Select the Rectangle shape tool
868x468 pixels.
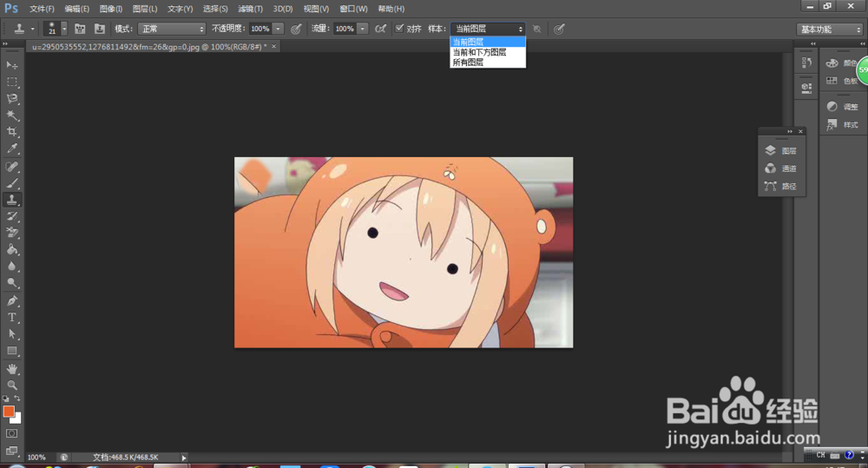(11, 351)
